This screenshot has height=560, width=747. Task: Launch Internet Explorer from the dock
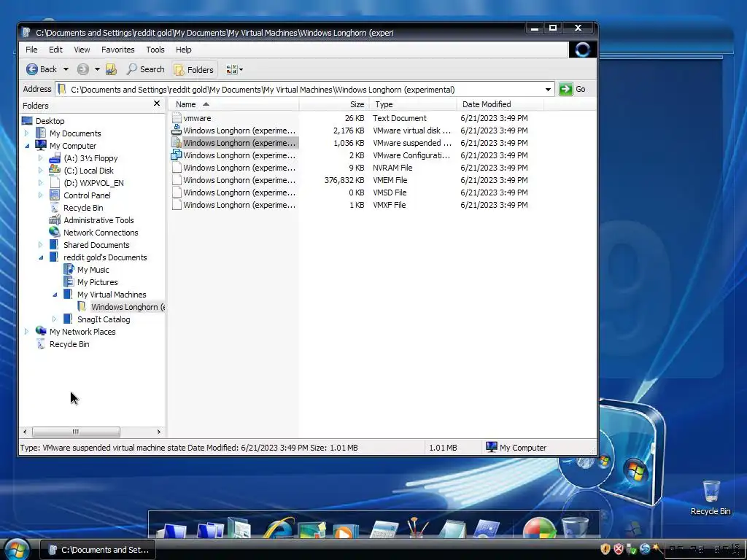point(279,528)
